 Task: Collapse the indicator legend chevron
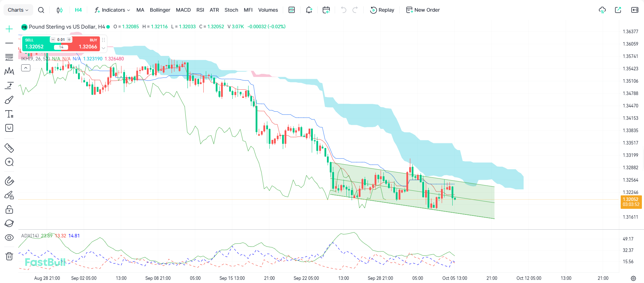(x=26, y=68)
